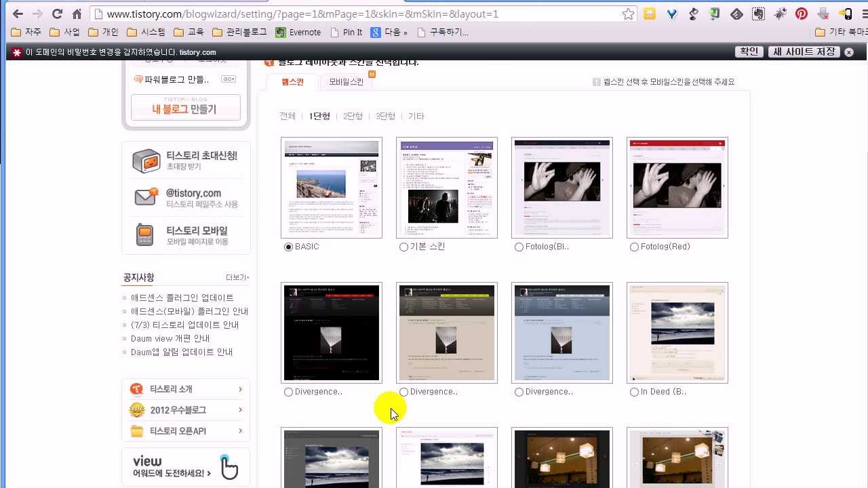This screenshot has height=488, width=868.
Task: Bookmark this page with the star icon
Action: [x=629, y=14]
